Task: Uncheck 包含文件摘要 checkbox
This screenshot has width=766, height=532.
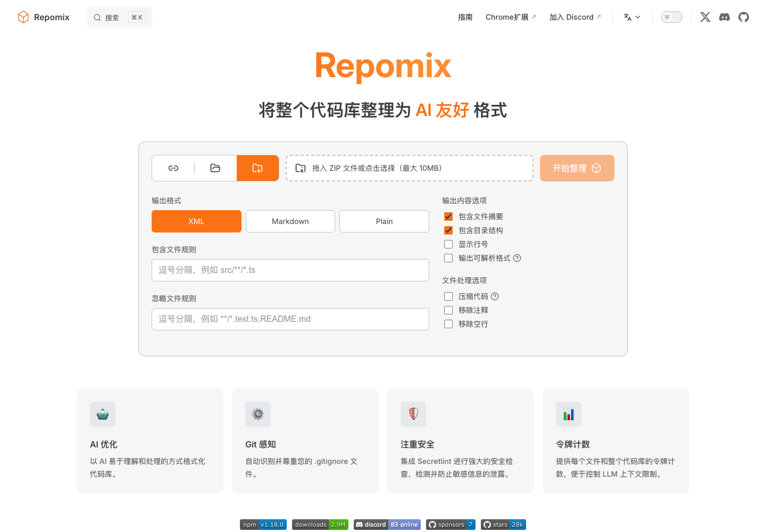Action: 448,217
